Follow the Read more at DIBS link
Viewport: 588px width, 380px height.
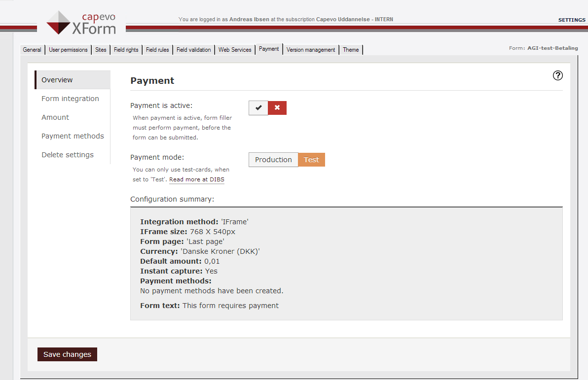tap(196, 179)
